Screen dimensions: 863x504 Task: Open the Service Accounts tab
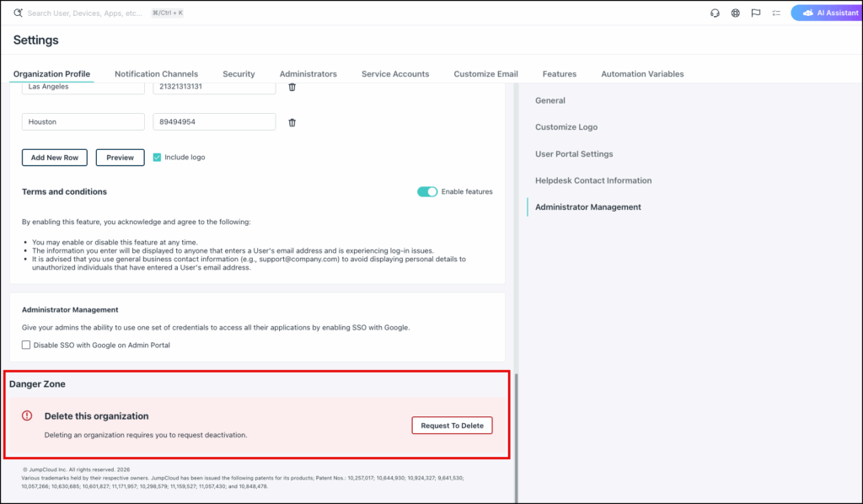[395, 74]
